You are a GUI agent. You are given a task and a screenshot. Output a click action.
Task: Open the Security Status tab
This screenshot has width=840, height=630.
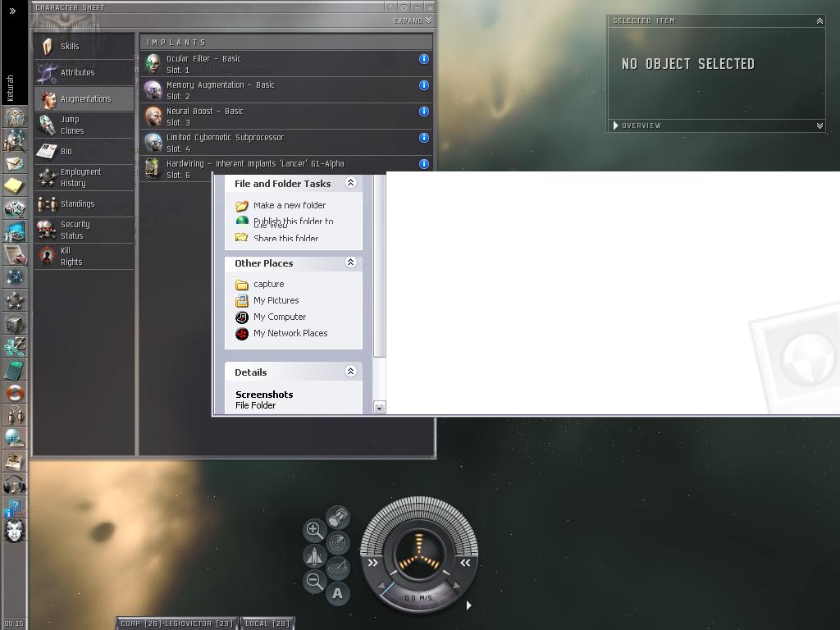[x=84, y=230]
